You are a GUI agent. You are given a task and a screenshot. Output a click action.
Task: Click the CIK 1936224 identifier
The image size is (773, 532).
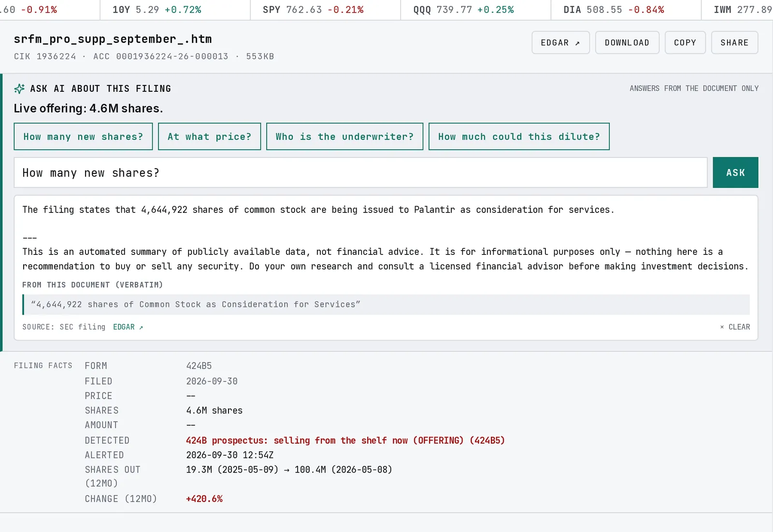tap(45, 56)
